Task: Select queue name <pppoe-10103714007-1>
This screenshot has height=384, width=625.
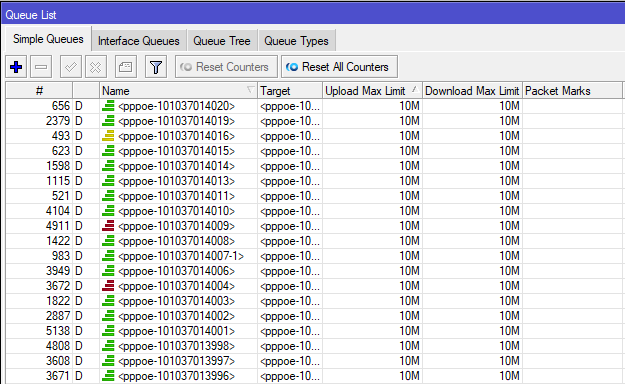Action: coord(181,256)
